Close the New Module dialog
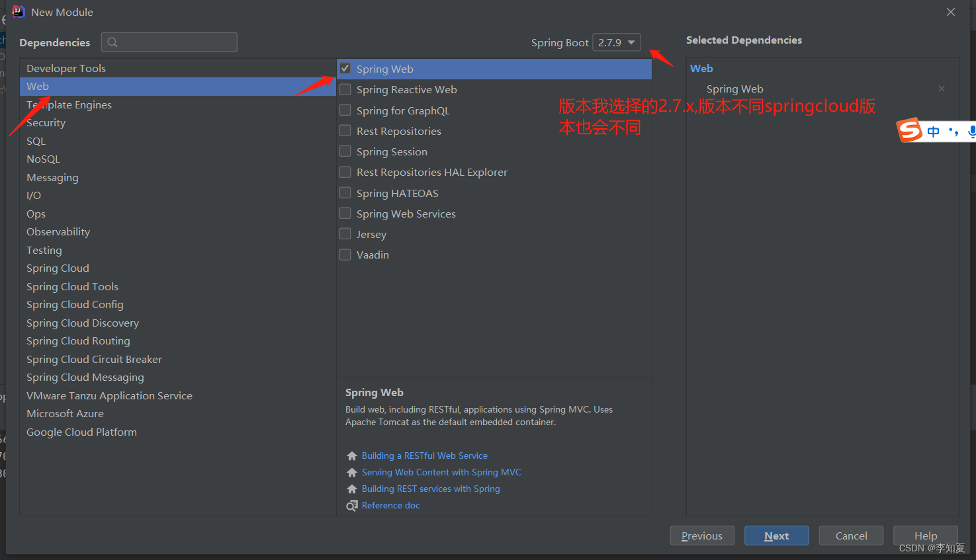 [x=951, y=12]
